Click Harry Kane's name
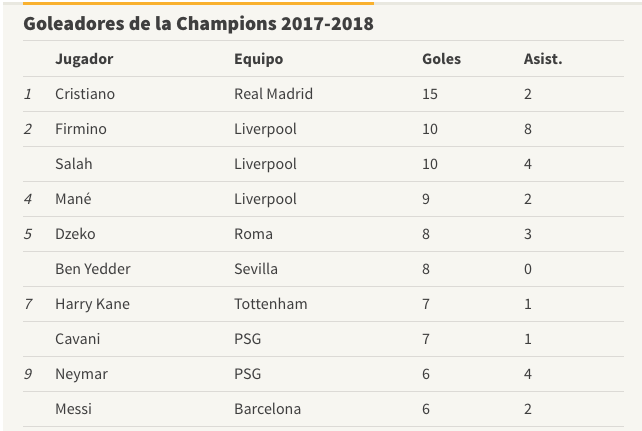Screen dimensions: 642x431 pyautogui.click(x=92, y=304)
